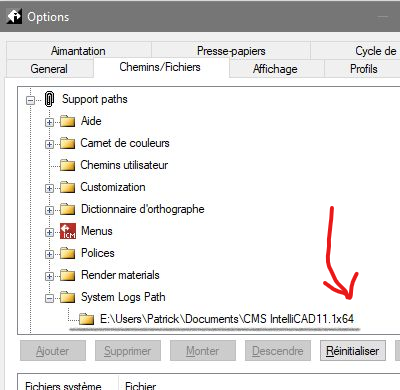Select the Customization entry
The image size is (400, 390).
pyautogui.click(x=113, y=187)
